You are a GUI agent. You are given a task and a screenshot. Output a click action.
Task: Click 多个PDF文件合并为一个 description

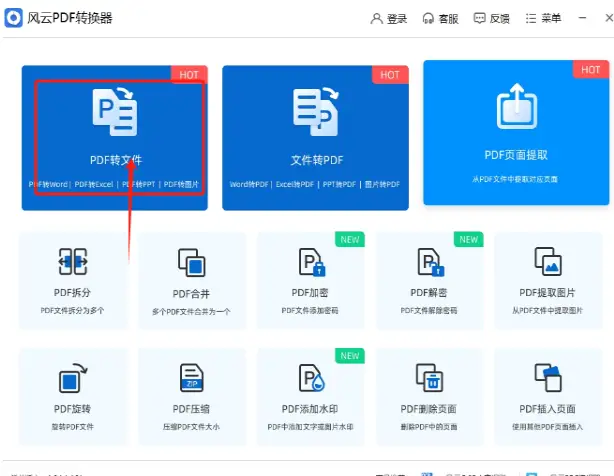pyautogui.click(x=191, y=312)
